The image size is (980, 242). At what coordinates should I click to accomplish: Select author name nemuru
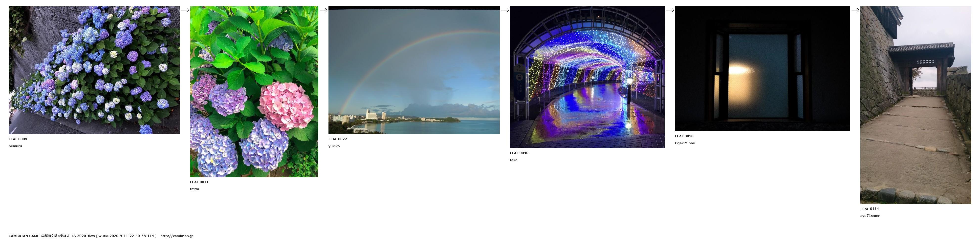(15, 146)
